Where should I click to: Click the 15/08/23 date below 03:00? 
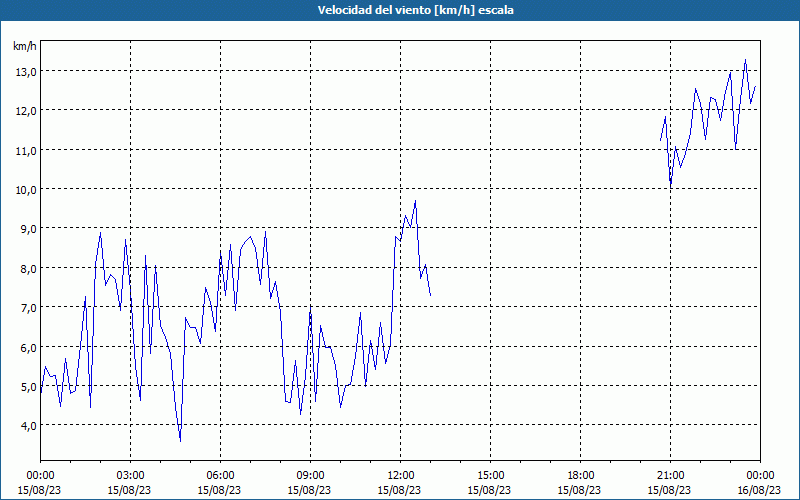click(129, 490)
